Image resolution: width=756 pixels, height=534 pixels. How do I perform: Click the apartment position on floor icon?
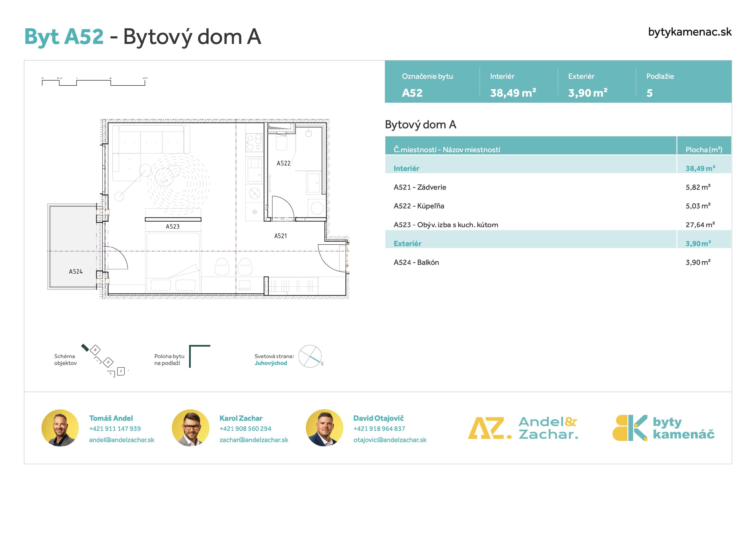point(200,356)
